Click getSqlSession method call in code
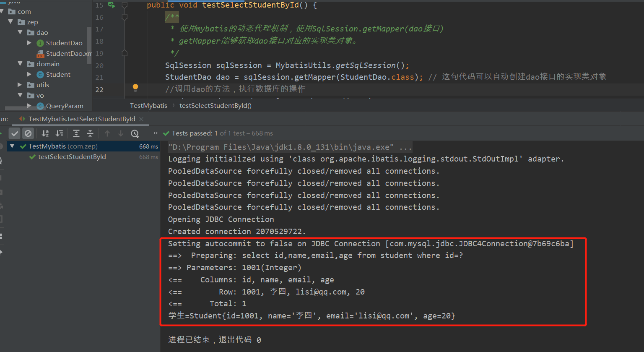The image size is (644, 352). pos(366,65)
